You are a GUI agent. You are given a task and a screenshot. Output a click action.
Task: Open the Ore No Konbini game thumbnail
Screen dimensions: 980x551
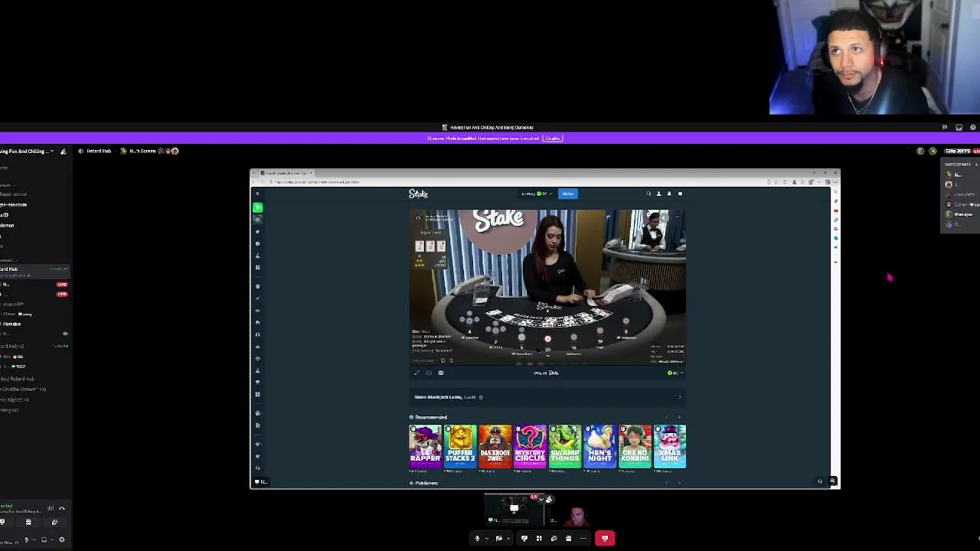click(635, 446)
